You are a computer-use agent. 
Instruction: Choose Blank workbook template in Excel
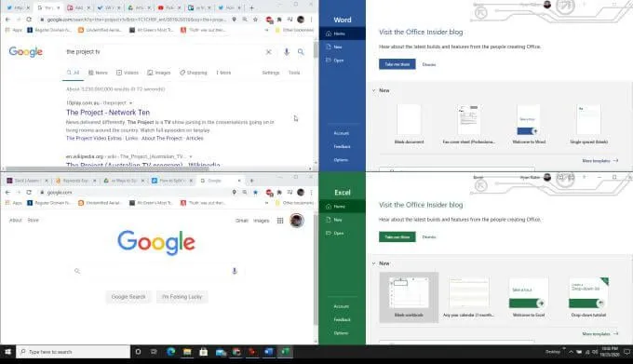click(409, 297)
